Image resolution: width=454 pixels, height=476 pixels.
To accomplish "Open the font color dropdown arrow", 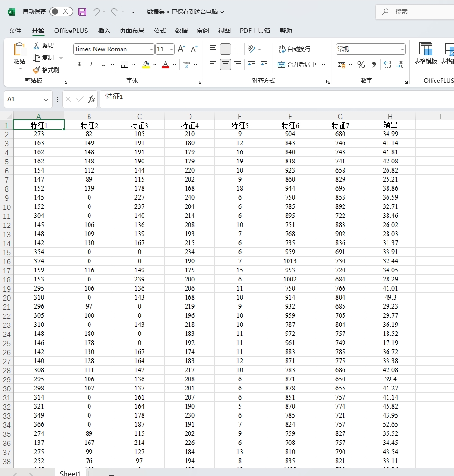I will 175,65.
